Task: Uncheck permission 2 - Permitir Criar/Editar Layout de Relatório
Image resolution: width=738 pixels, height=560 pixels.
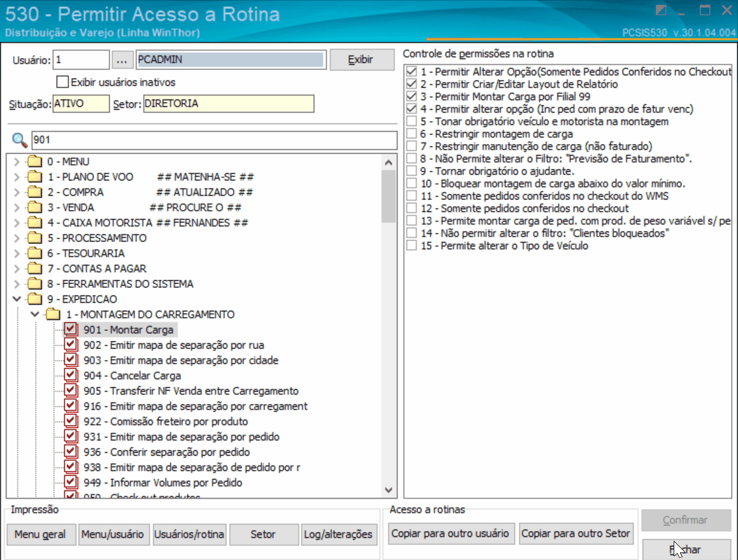Action: [x=411, y=83]
